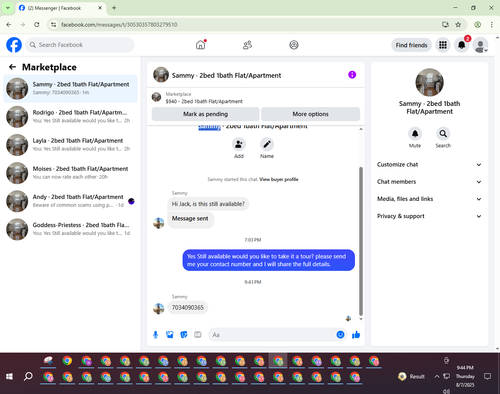Open the Facebook logo home link
This screenshot has height=394, width=500.
click(x=14, y=45)
